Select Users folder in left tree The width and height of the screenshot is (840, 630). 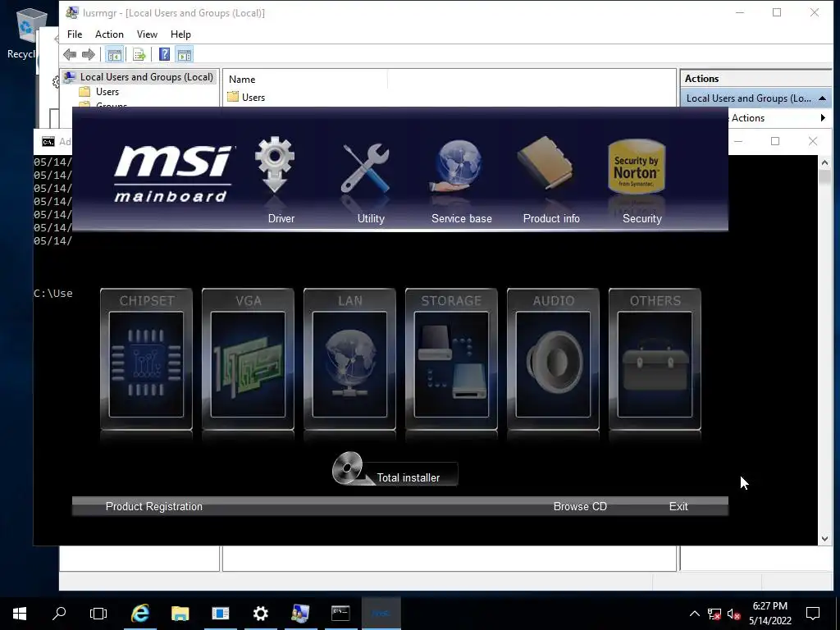click(x=107, y=92)
